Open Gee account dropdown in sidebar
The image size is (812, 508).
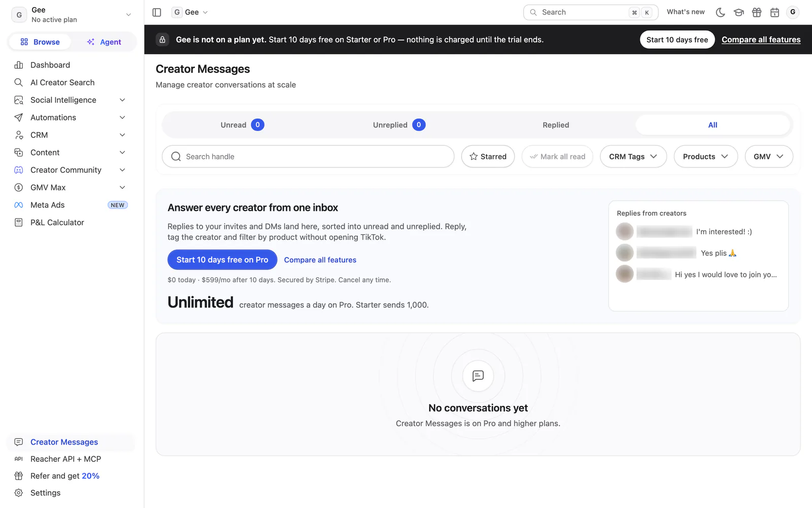pos(72,15)
